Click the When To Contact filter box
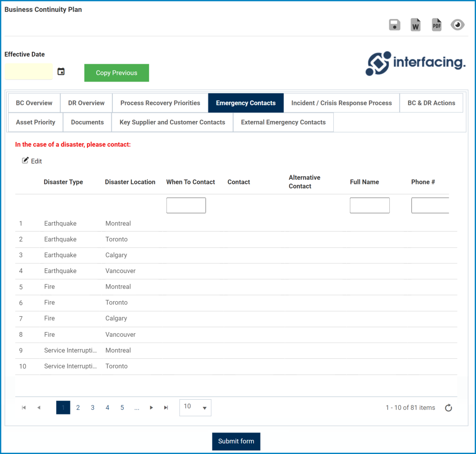The height and width of the screenshot is (454, 476). point(186,205)
